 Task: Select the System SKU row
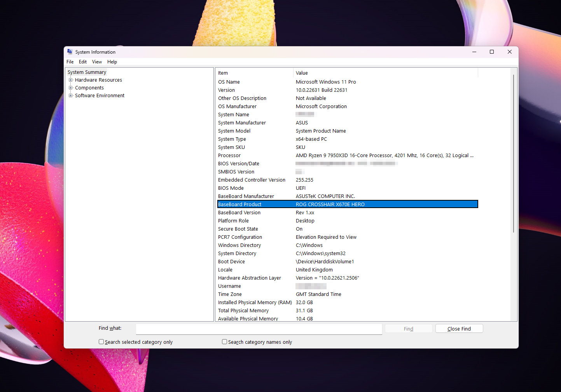347,147
